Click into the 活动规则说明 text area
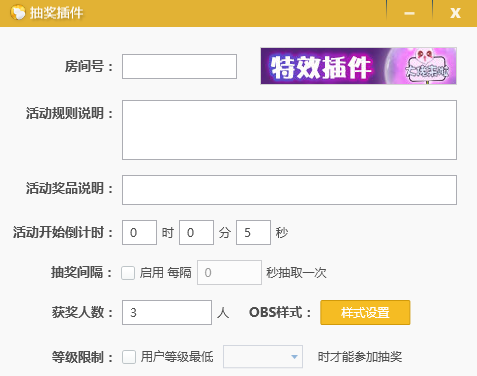Screen dimensions: 477x376 tap(289, 130)
